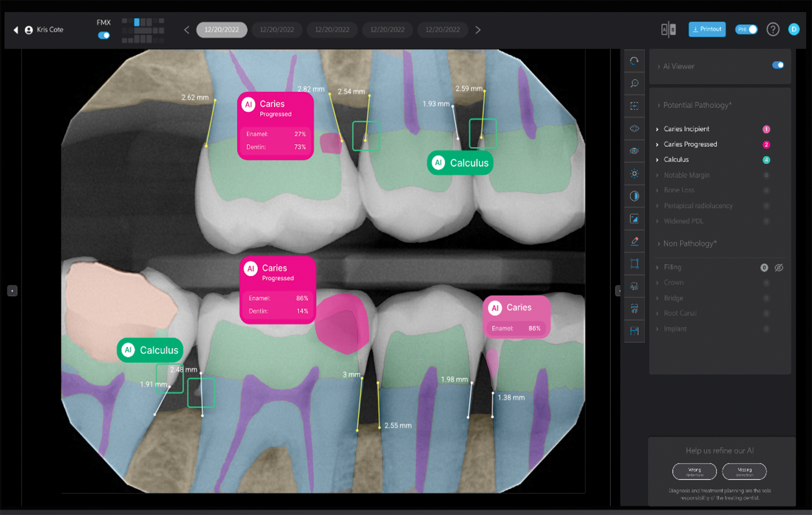
Task: Expand the Caries Progressed list
Action: click(x=690, y=144)
